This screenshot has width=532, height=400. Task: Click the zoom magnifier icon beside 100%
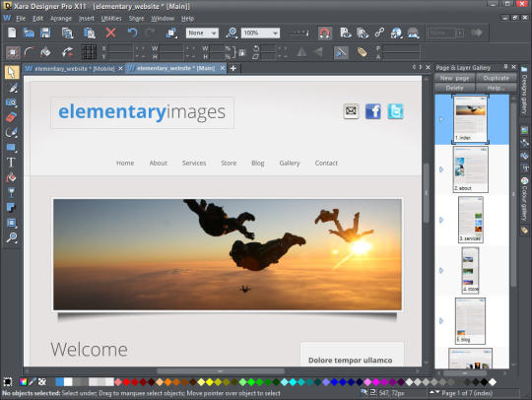click(232, 33)
